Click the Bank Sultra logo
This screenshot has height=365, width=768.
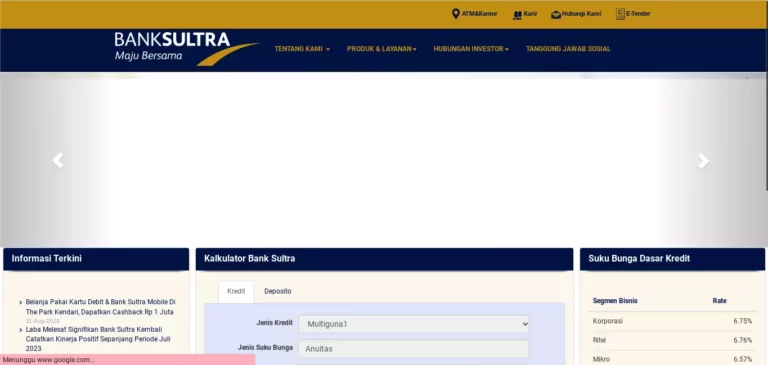click(186, 49)
